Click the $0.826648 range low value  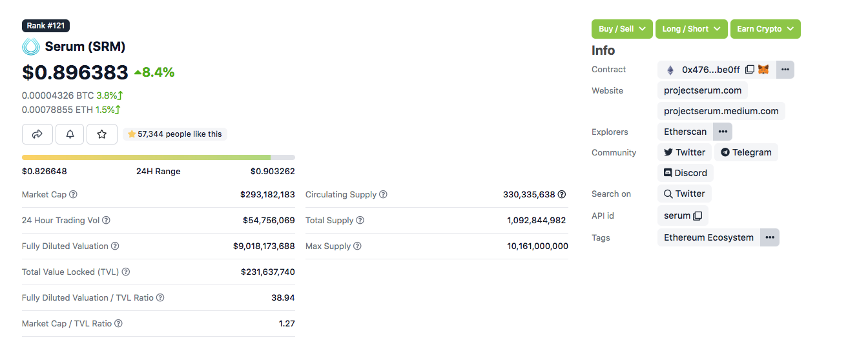tap(45, 171)
